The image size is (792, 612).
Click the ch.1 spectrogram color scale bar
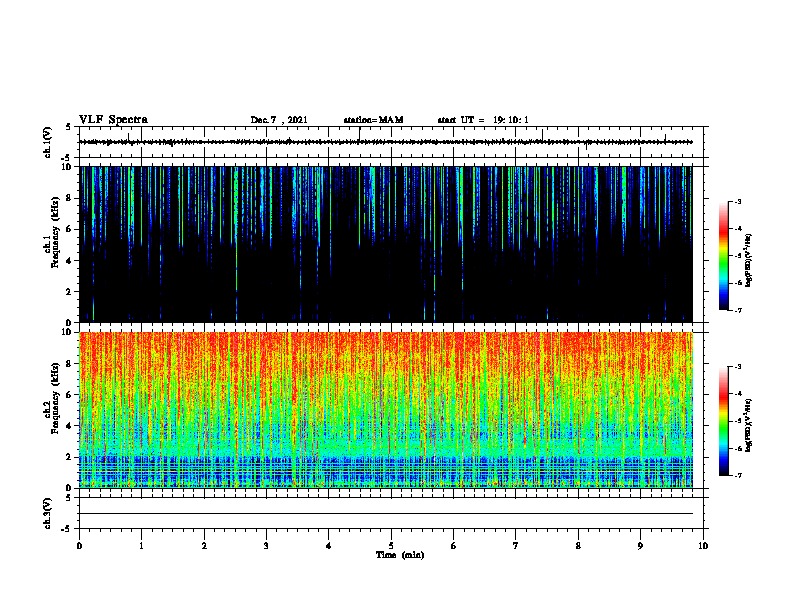click(724, 256)
